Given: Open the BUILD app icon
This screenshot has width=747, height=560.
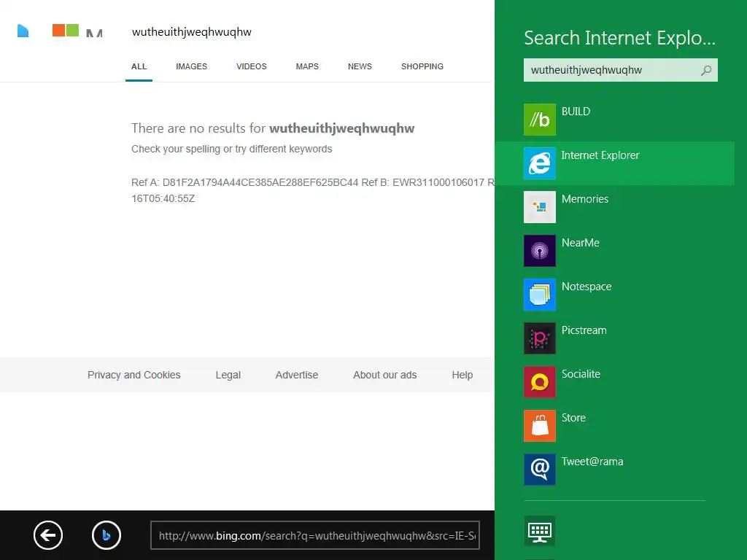Looking at the screenshot, I should (539, 120).
